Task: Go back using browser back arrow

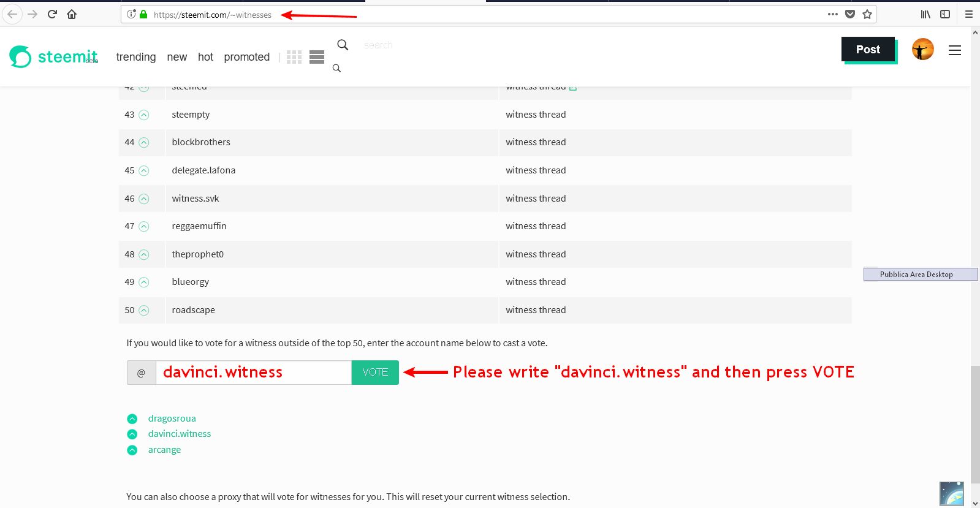Action: click(12, 14)
